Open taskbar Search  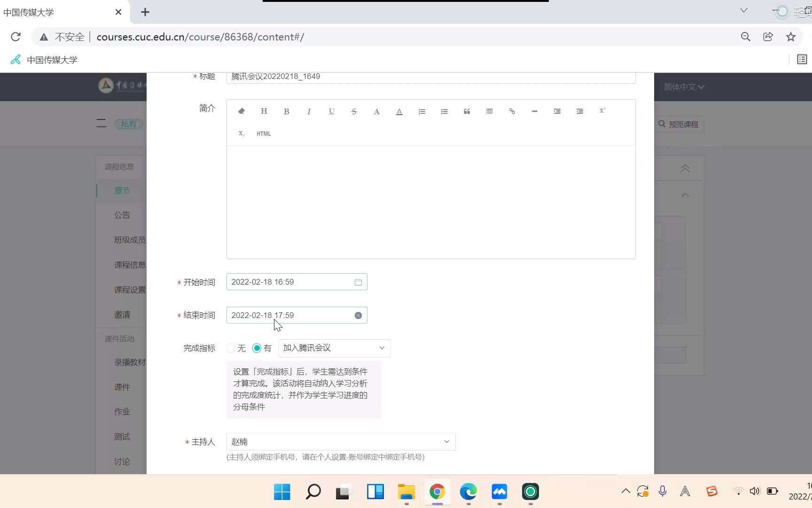pos(313,492)
